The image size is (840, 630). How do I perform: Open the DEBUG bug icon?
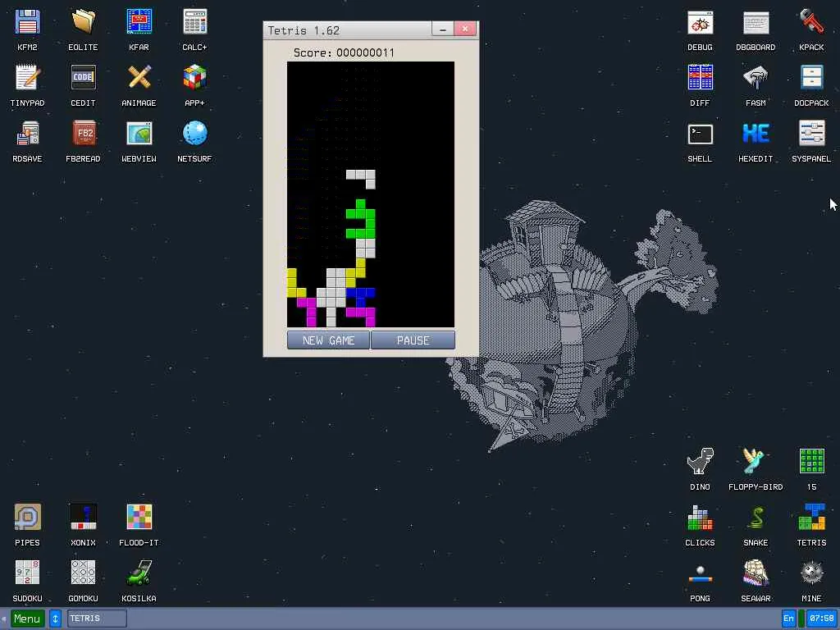701,22
